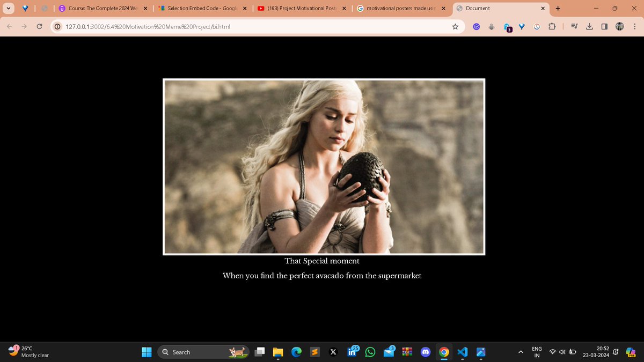Open the clock extension icon
The image size is (644, 362).
(x=537, y=26)
